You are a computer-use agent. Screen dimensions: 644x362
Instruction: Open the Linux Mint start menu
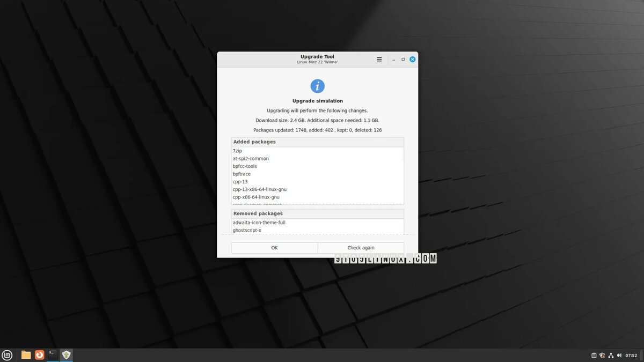(x=7, y=355)
